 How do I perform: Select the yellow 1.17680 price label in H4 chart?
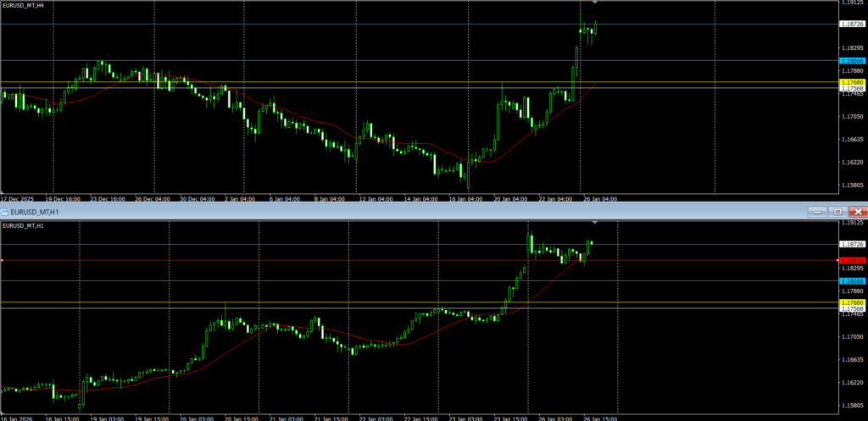pos(851,82)
